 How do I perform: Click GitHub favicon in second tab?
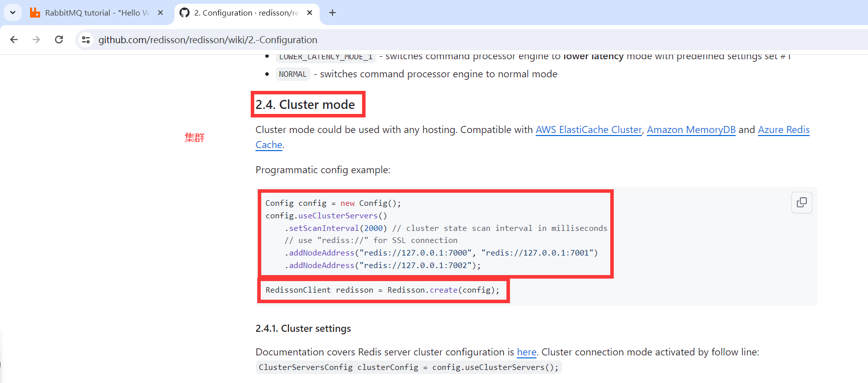[x=185, y=13]
